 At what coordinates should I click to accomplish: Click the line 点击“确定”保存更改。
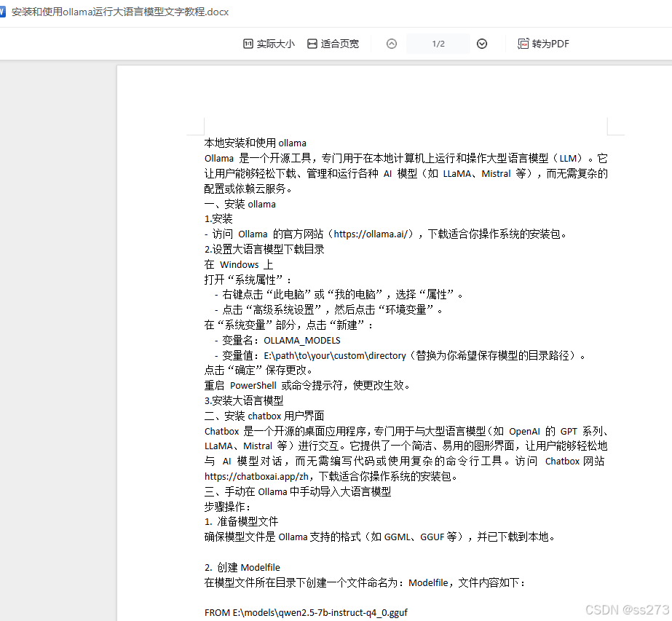point(258,371)
